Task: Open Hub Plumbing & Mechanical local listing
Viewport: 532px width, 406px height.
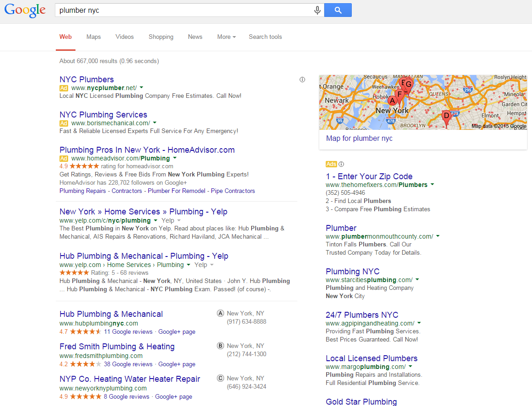Action: tap(111, 314)
